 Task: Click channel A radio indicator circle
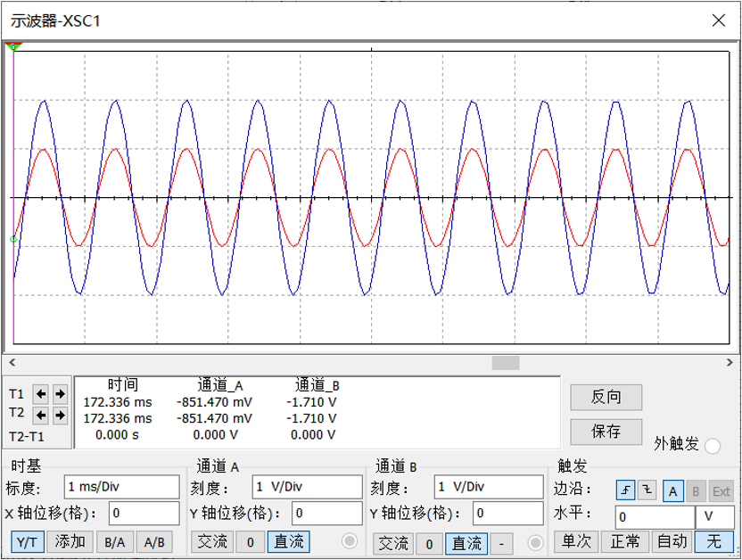350,540
